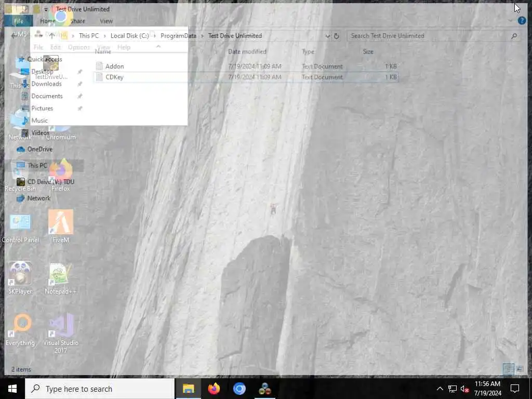The width and height of the screenshot is (532, 399).
Task: Open Videos in the navigation pane
Action: point(40,132)
